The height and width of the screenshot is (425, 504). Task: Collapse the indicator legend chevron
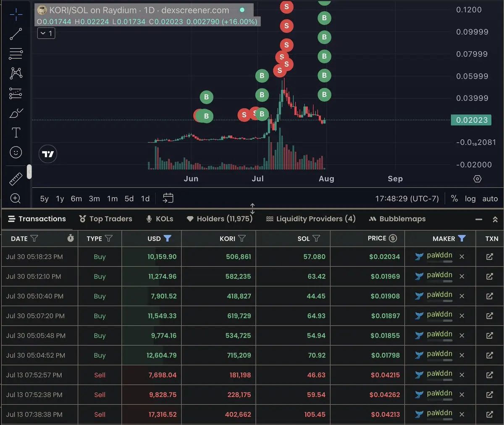pyautogui.click(x=46, y=33)
